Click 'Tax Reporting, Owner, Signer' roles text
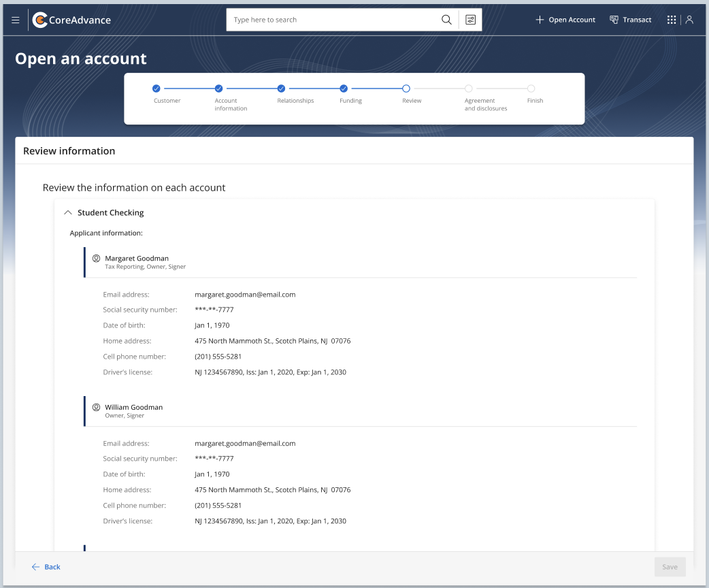 pos(145,267)
